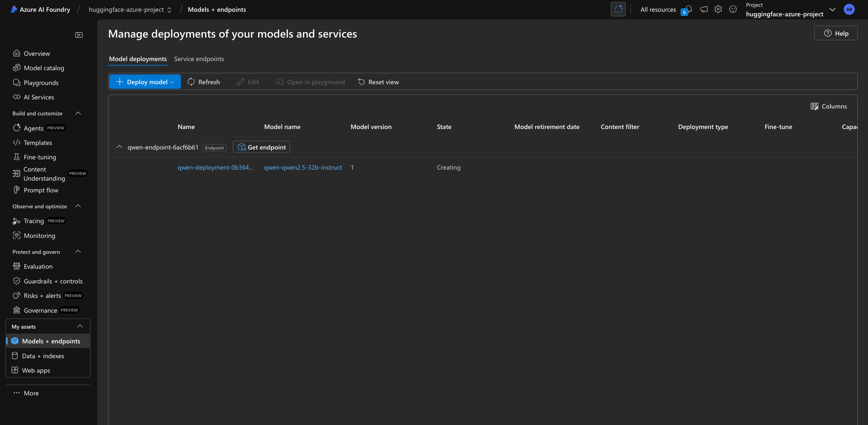Image resolution: width=868 pixels, height=425 pixels.
Task: Open the project switcher dropdown
Action: tap(832, 9)
